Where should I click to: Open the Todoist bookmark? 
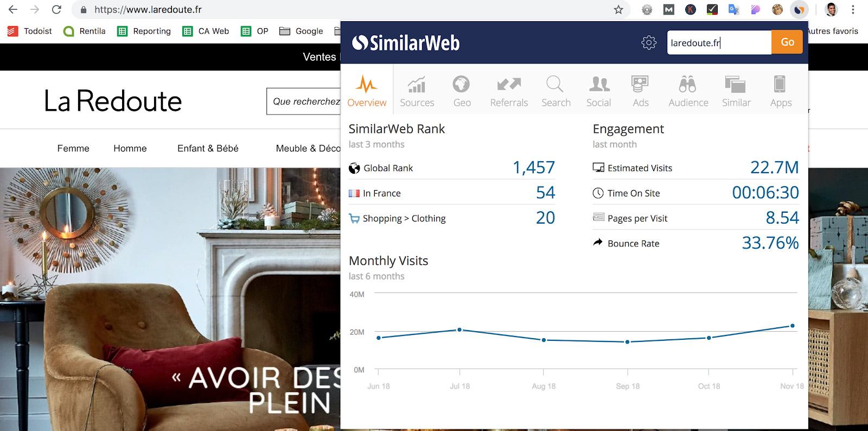click(x=30, y=31)
